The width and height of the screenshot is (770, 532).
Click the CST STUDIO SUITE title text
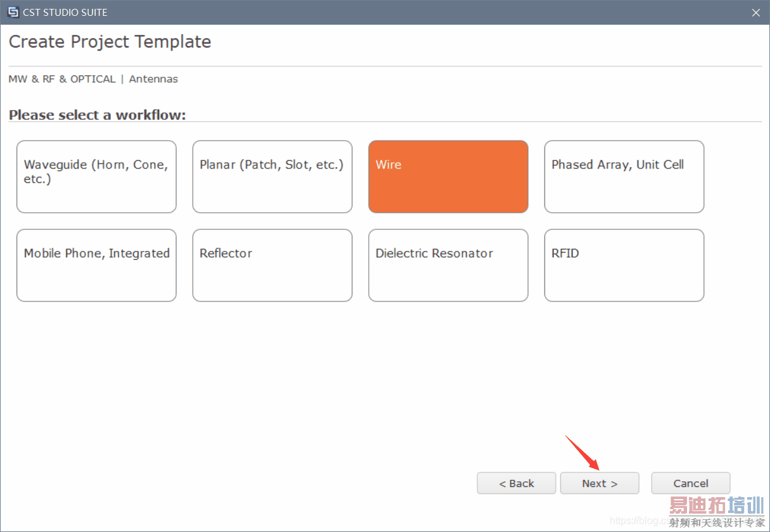click(65, 13)
